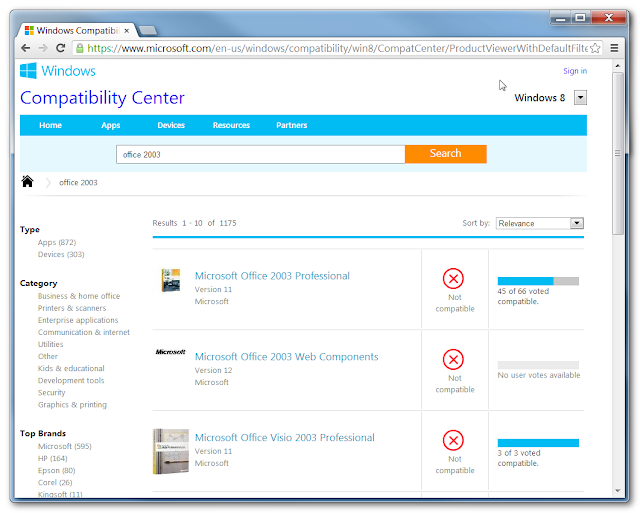
Task: Open a new browser tab
Action: coord(147,30)
